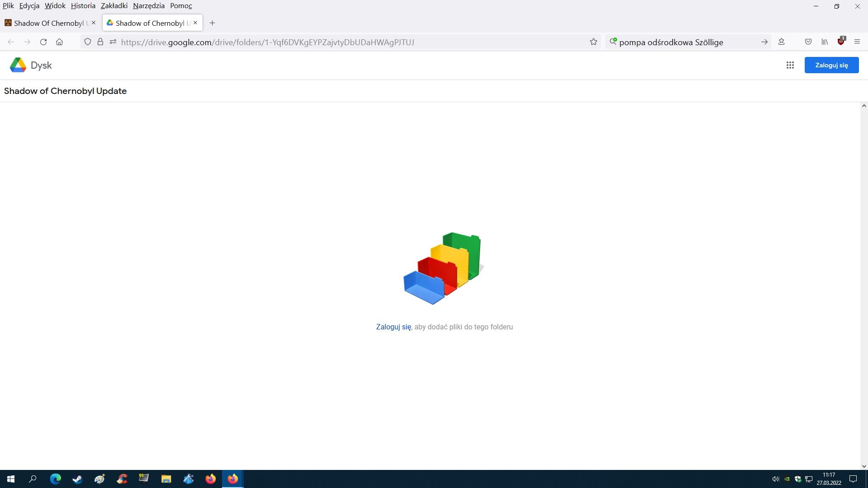Click the scrollbar up arrow
This screenshot has width=868, height=488.
click(864, 106)
